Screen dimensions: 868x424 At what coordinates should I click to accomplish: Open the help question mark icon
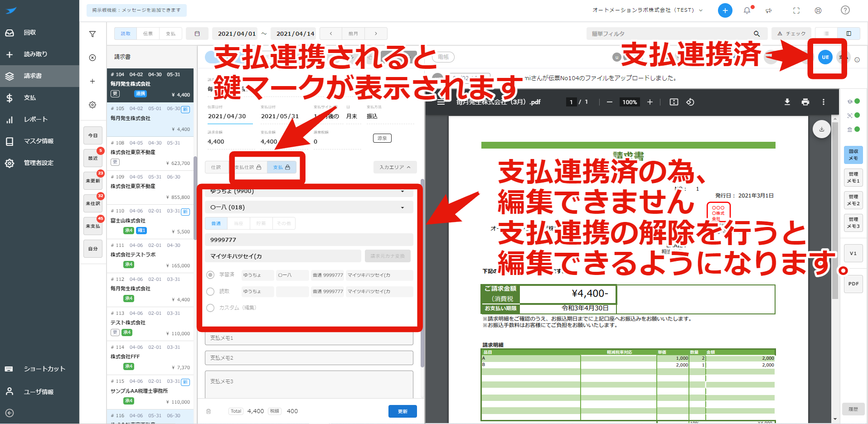[845, 10]
